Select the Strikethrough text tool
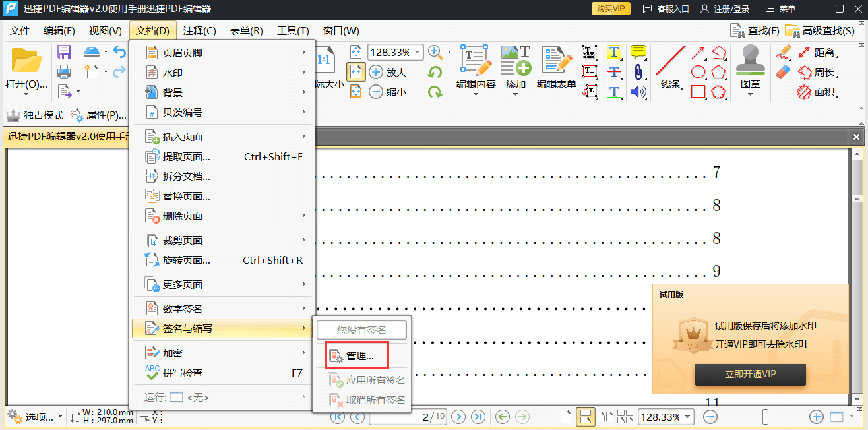 pos(614,72)
